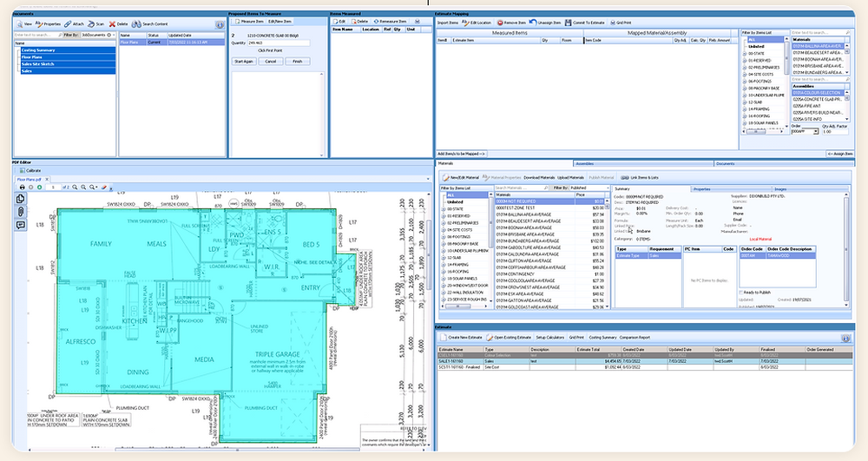Open the PDF zoom level dropdown arrow

97,188
